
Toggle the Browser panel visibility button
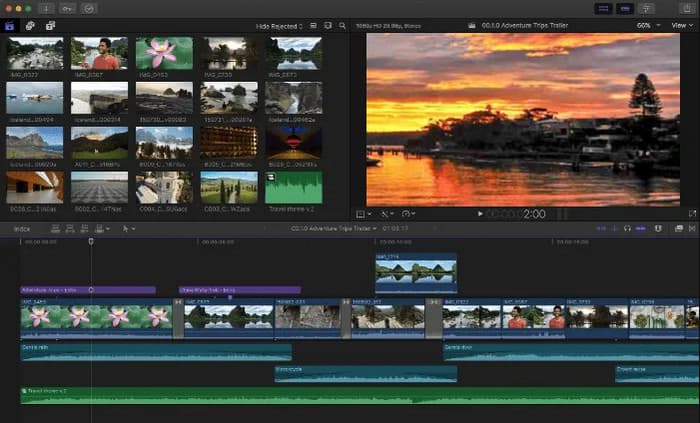(x=604, y=8)
